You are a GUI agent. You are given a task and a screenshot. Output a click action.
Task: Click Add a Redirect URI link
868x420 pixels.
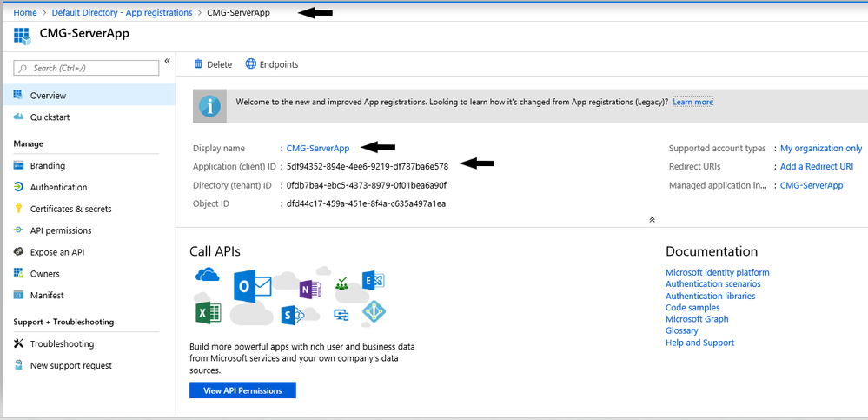pos(817,166)
